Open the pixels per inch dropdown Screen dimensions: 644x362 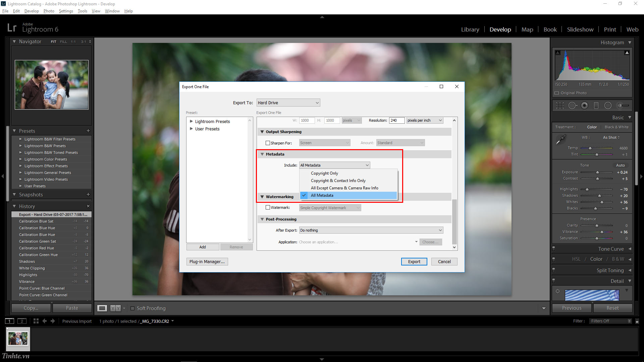point(425,120)
